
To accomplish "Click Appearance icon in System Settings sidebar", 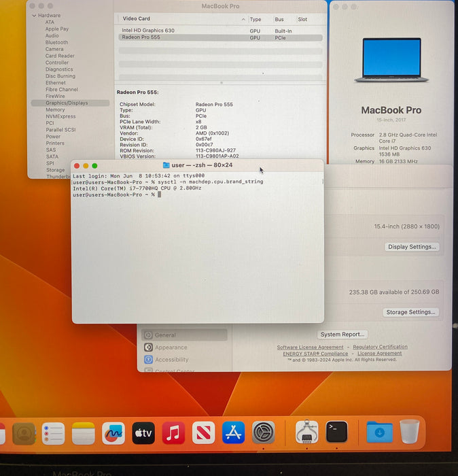I will 148,347.
